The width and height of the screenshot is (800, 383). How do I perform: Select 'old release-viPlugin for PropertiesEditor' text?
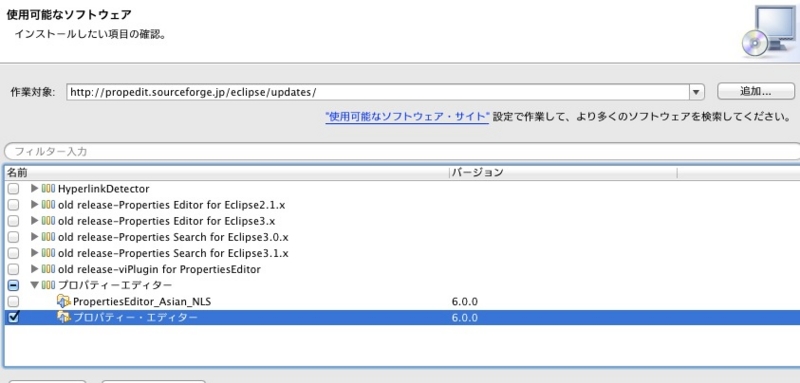click(159, 269)
